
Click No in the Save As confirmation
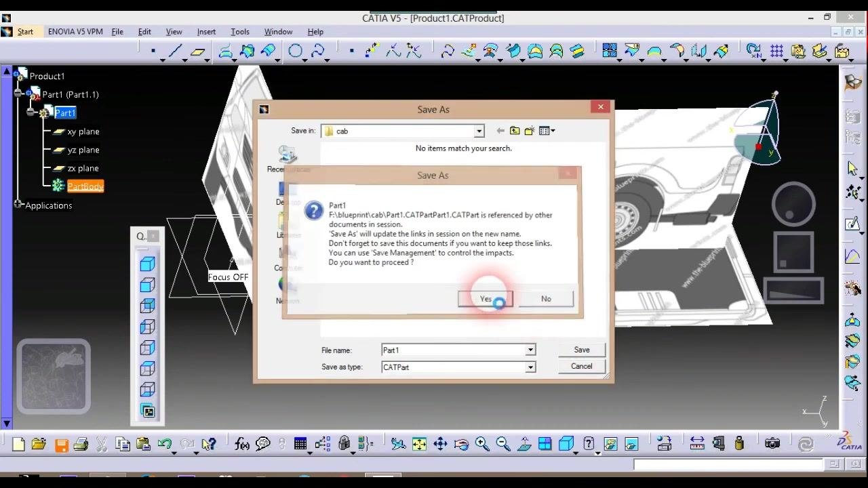coord(546,299)
